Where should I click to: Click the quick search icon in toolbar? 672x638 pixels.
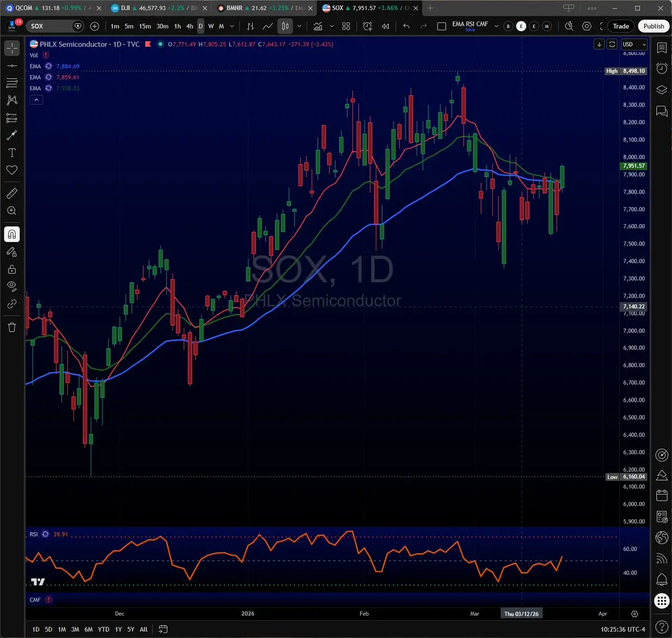pyautogui.click(x=569, y=26)
